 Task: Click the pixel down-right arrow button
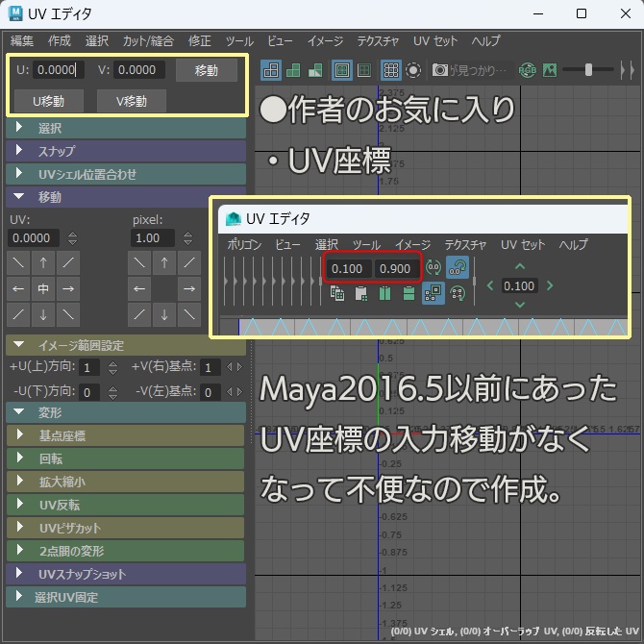(x=189, y=314)
